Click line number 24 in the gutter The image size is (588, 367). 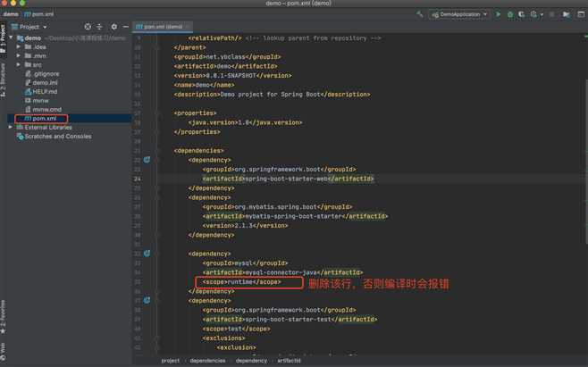[x=138, y=179]
